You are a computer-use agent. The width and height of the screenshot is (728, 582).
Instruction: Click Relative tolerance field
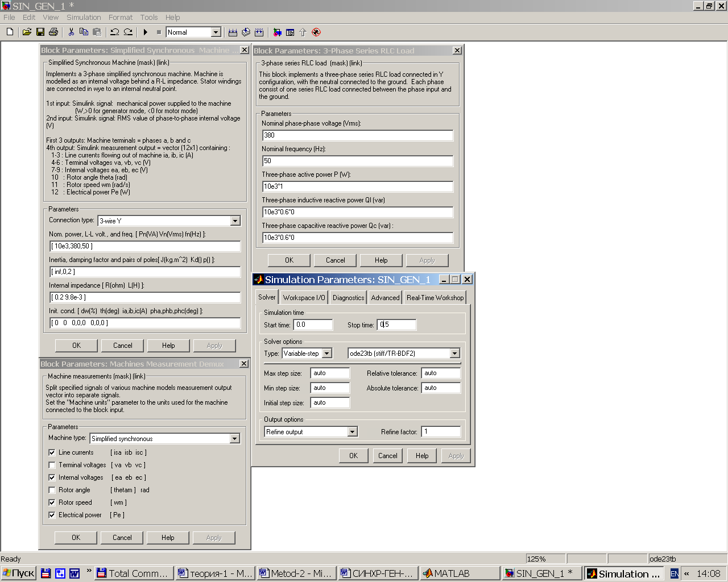[441, 373]
